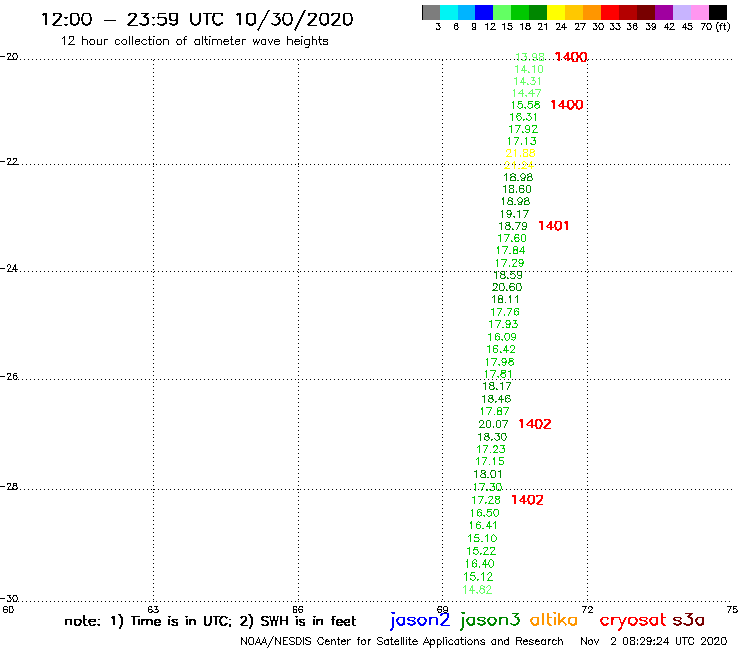Click wave height value 17.84
The height and width of the screenshot is (650, 740).
pos(511,250)
